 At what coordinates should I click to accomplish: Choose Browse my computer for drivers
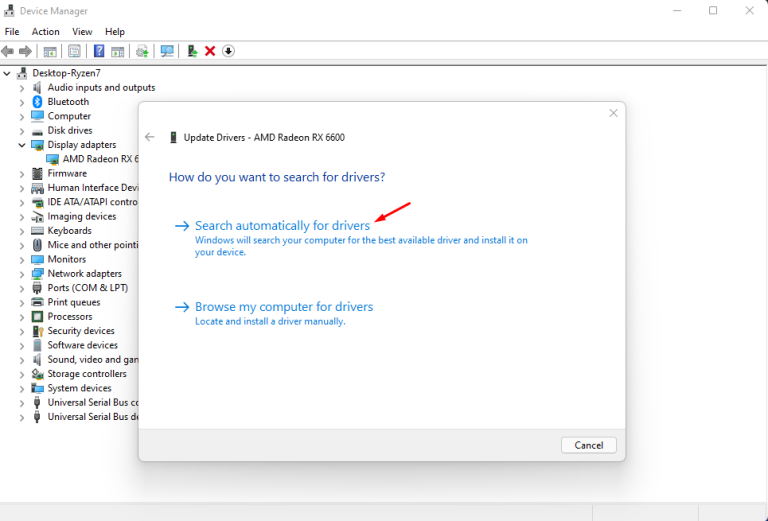click(284, 307)
